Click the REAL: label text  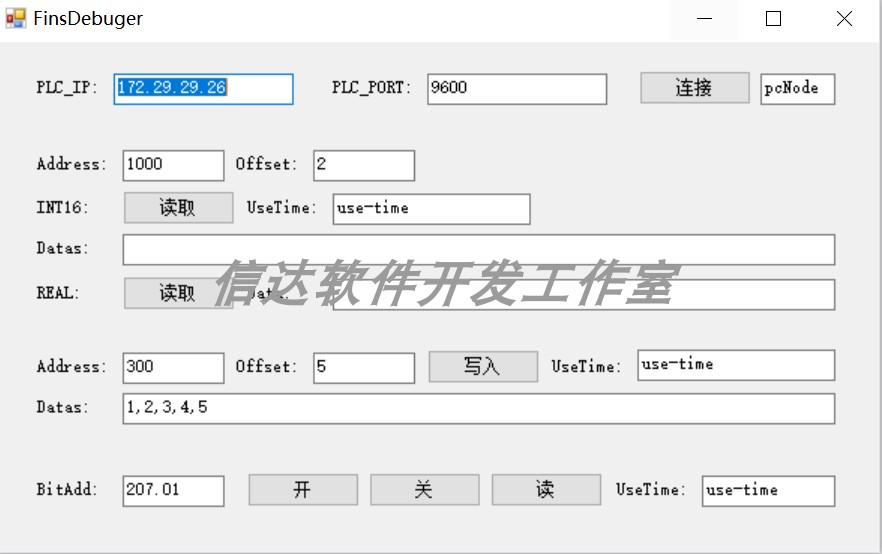point(57,293)
